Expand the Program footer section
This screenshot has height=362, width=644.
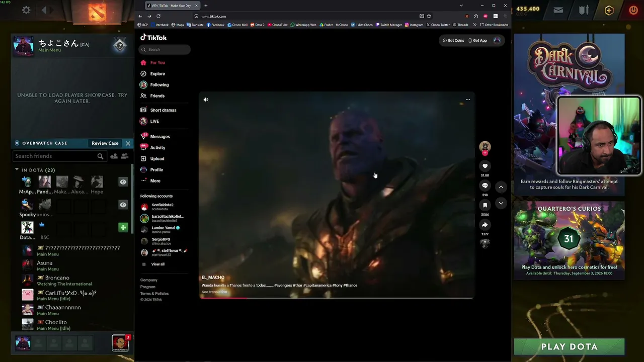(x=148, y=287)
